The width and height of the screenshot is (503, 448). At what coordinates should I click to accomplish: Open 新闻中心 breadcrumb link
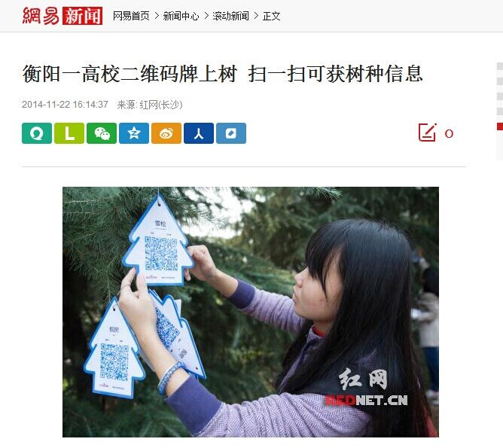point(181,16)
